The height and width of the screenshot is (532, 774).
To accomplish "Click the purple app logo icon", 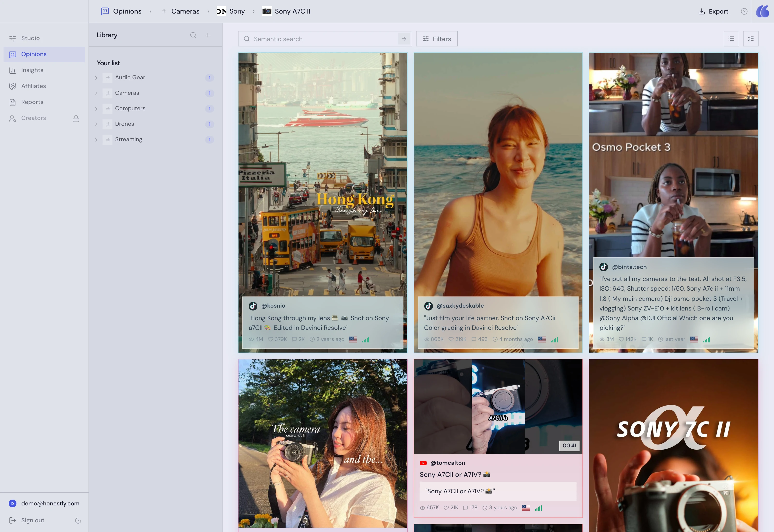I will tap(763, 12).
